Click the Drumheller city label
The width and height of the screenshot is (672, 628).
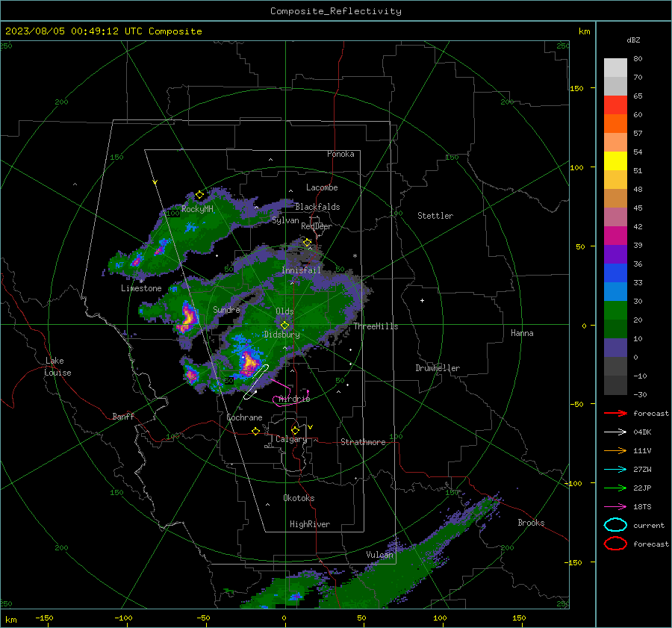pos(438,368)
